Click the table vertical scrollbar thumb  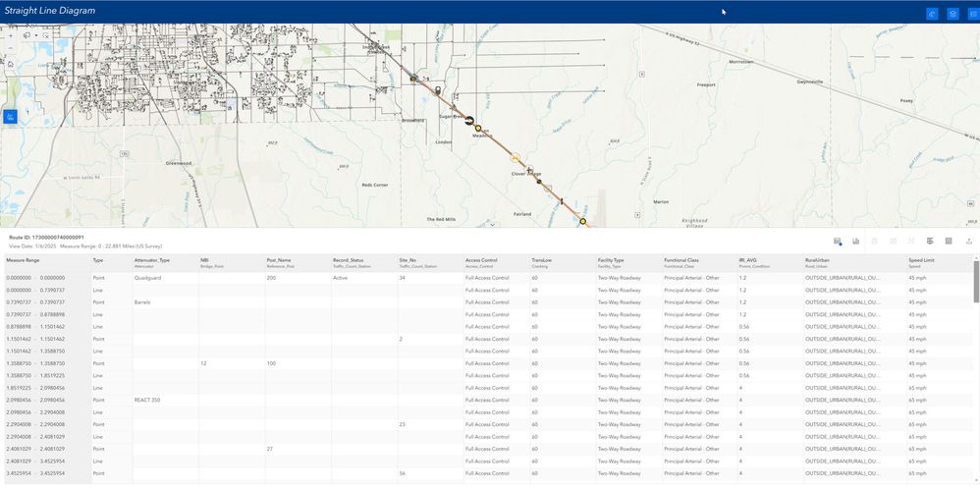point(976,282)
